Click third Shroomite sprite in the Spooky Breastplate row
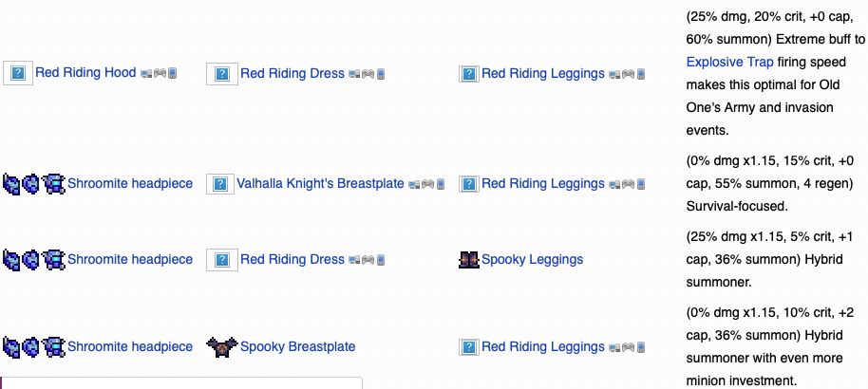This screenshot has height=389, width=868. point(54,346)
